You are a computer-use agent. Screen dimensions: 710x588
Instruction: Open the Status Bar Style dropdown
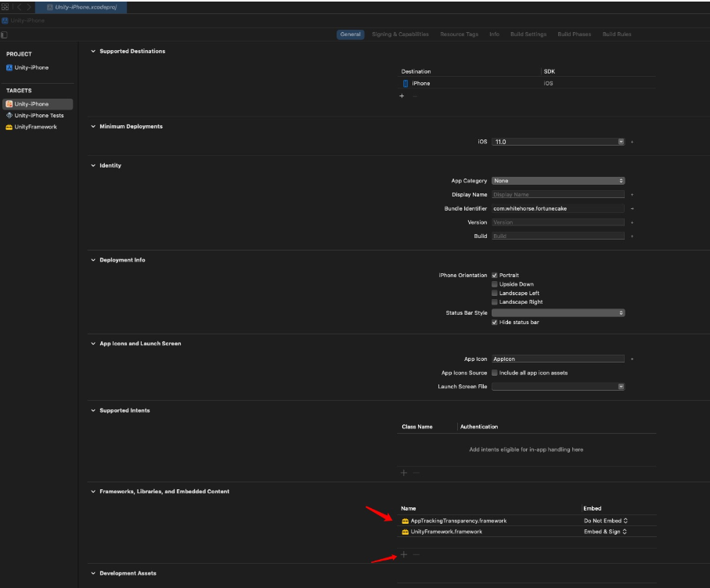pyautogui.click(x=558, y=313)
